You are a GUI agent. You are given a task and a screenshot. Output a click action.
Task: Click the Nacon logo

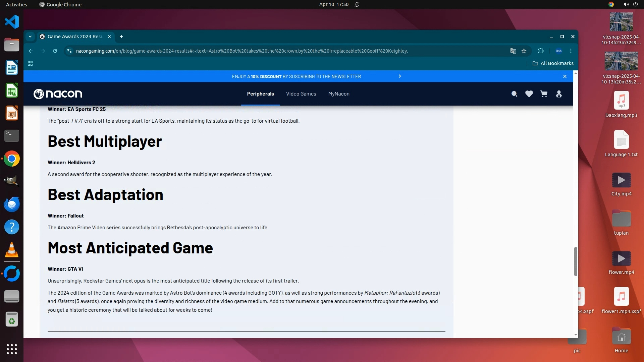point(58,94)
